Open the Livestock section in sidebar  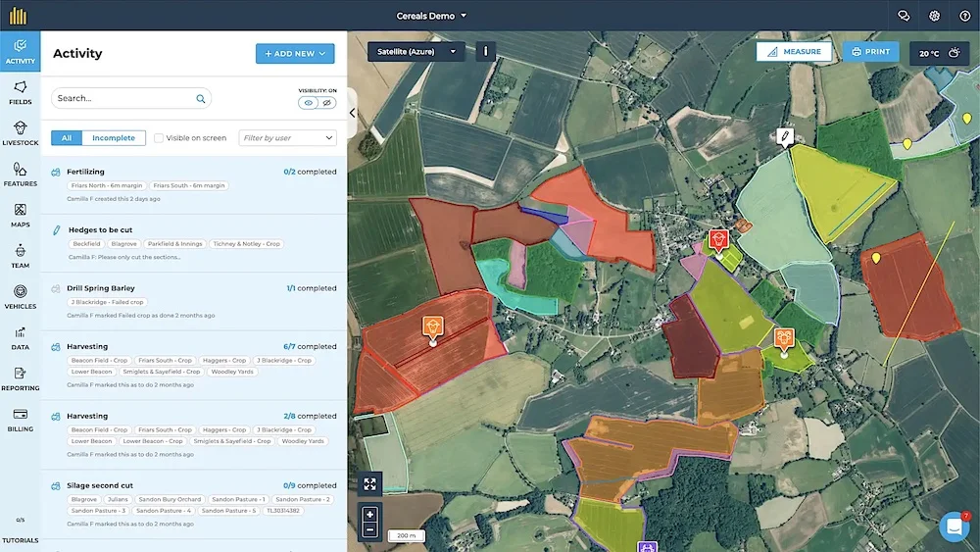(x=20, y=133)
